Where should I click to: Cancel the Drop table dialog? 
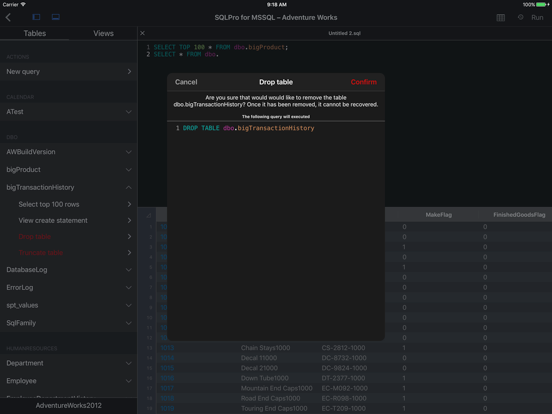point(186,82)
